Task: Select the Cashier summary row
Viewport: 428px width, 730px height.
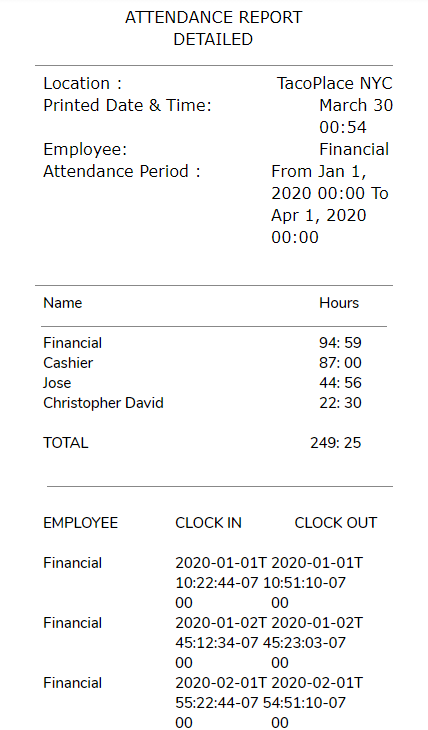Action: (x=202, y=363)
